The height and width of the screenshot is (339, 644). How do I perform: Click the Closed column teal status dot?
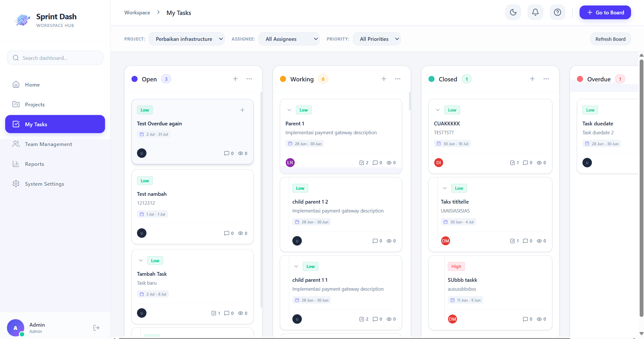point(432,79)
